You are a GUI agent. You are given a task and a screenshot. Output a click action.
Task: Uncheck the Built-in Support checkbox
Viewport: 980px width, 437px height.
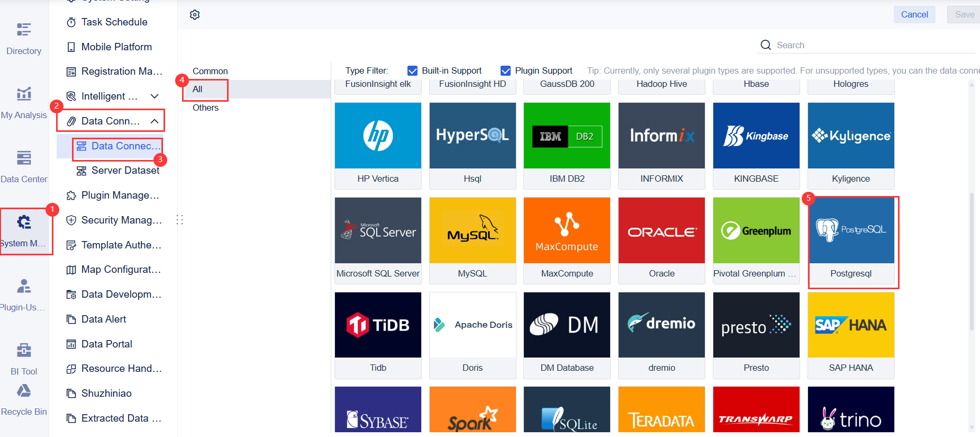point(413,71)
